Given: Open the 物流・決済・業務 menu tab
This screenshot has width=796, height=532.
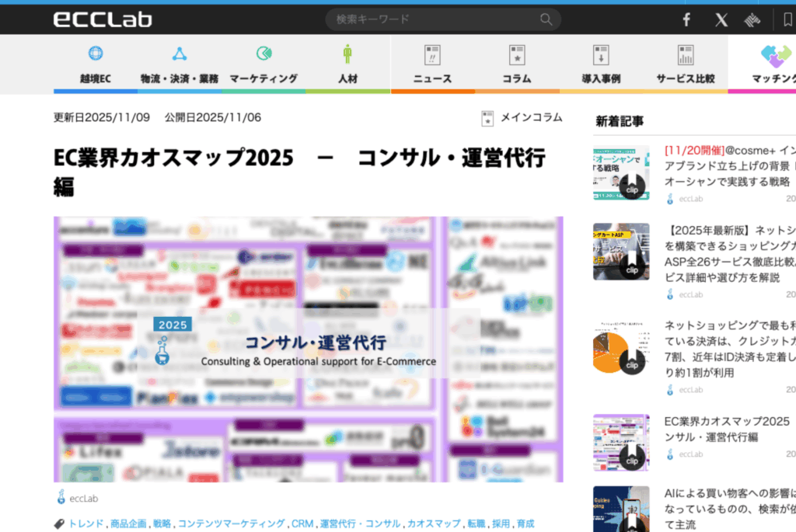Looking at the screenshot, I should pyautogui.click(x=179, y=78).
